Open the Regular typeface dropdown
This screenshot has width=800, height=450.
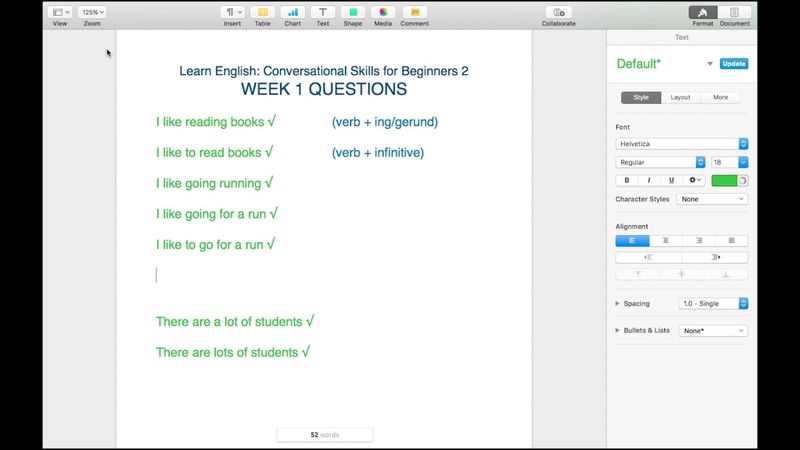pos(660,162)
